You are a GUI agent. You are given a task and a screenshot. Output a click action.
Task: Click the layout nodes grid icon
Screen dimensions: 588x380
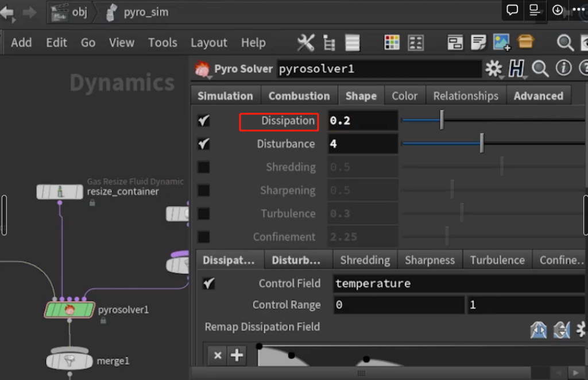point(416,43)
